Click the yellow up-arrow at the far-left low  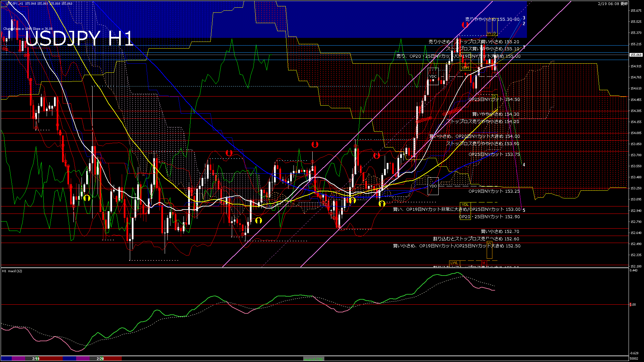tap(87, 198)
